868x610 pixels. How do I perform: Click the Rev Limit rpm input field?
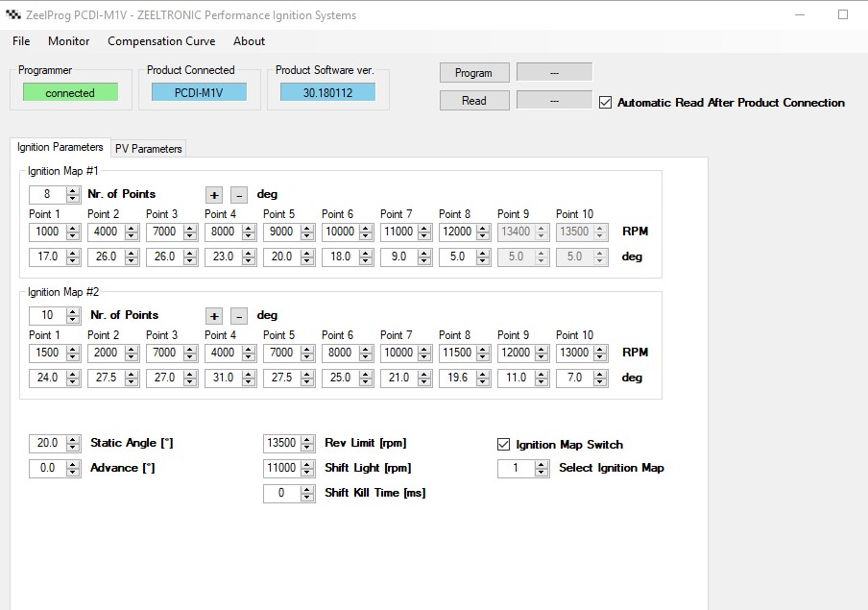280,444
